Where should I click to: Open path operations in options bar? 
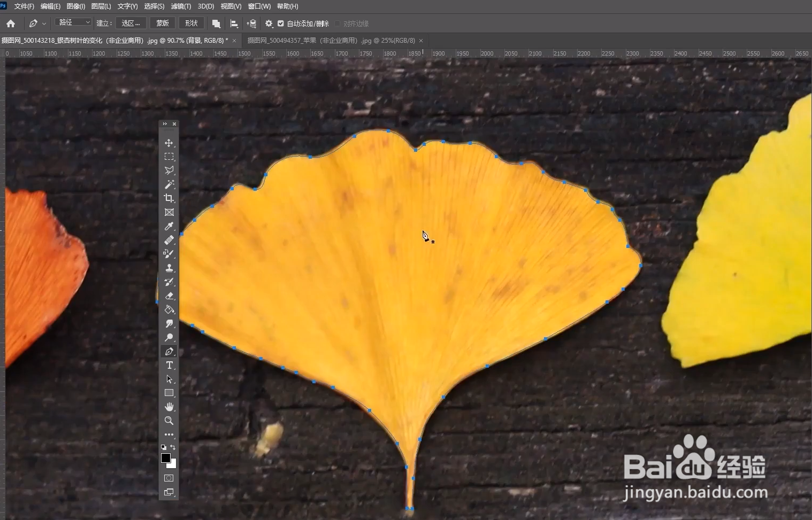[x=216, y=24]
